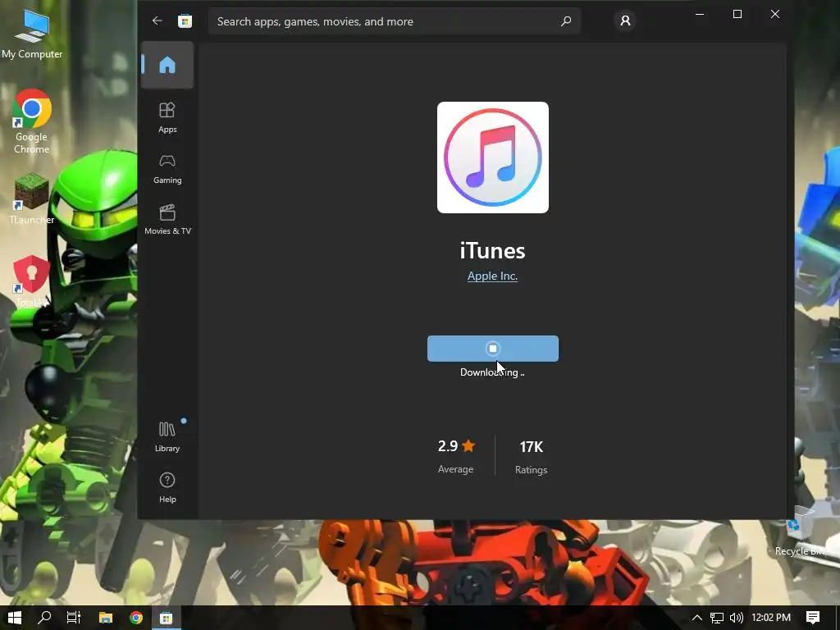Stop the iTunes download

click(x=492, y=349)
